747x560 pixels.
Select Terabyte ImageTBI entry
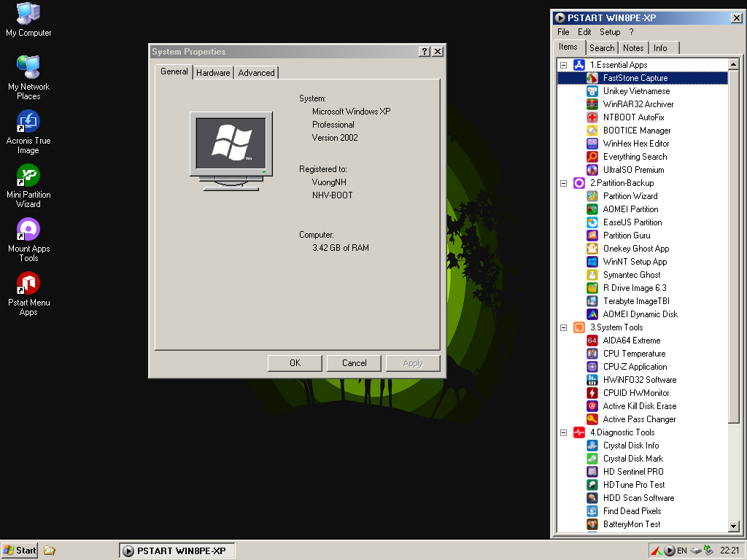636,301
